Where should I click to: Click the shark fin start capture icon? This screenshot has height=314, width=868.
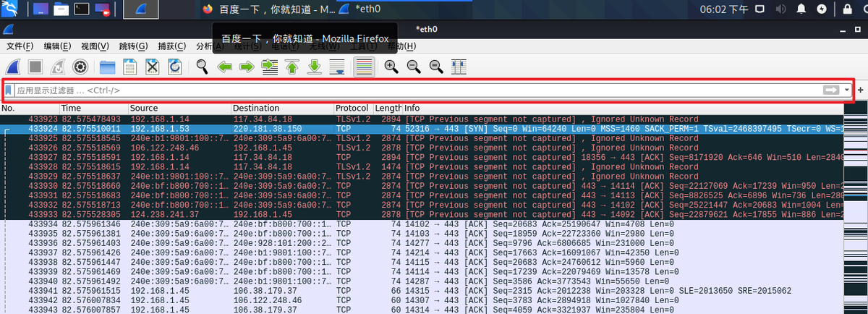(12, 67)
